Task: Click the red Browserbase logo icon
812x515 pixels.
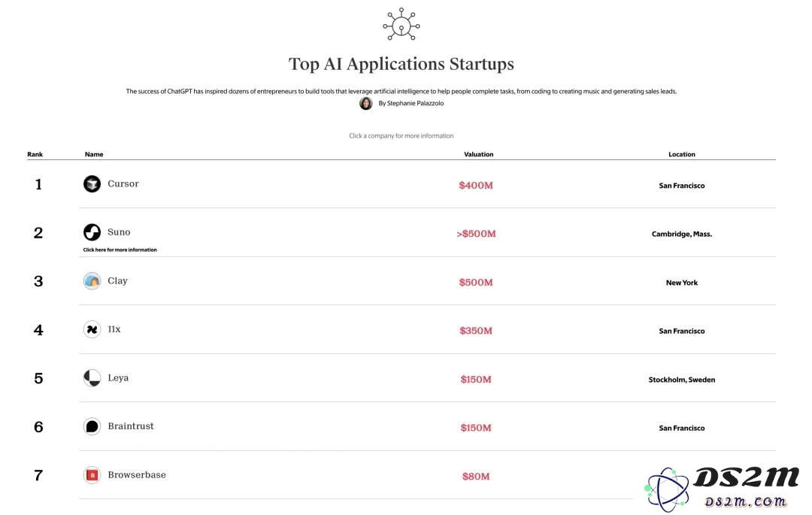Action: [92, 475]
